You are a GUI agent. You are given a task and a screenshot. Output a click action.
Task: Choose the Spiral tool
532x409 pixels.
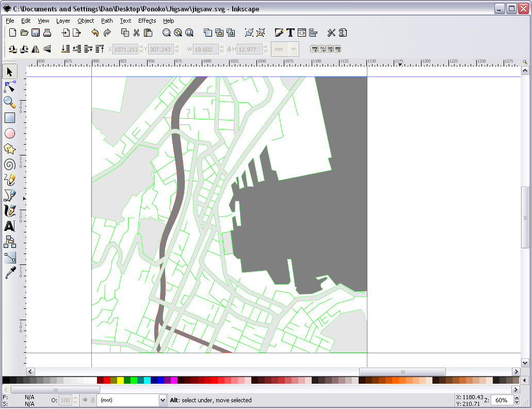click(9, 164)
